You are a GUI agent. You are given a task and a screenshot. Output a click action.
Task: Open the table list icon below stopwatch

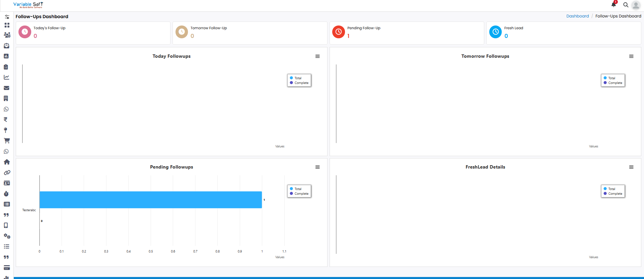click(7, 204)
